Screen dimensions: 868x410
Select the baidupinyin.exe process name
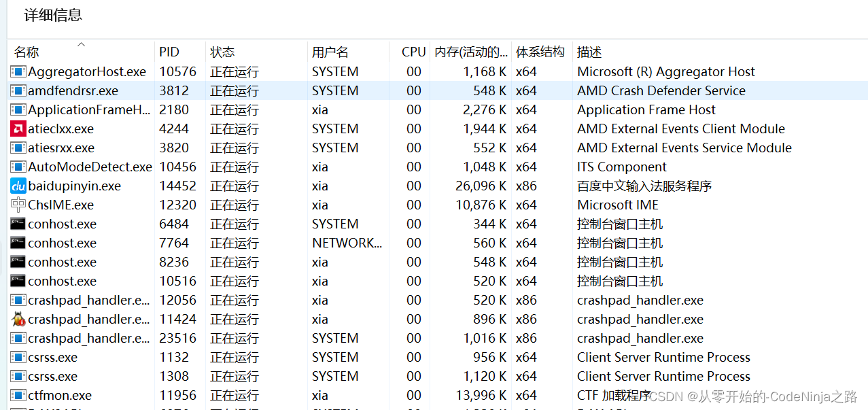click(x=74, y=186)
